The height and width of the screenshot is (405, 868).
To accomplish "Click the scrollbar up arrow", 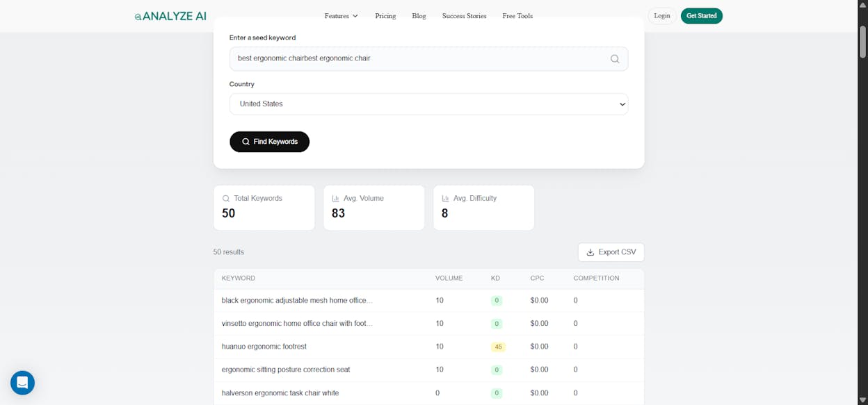I will 862,3.
